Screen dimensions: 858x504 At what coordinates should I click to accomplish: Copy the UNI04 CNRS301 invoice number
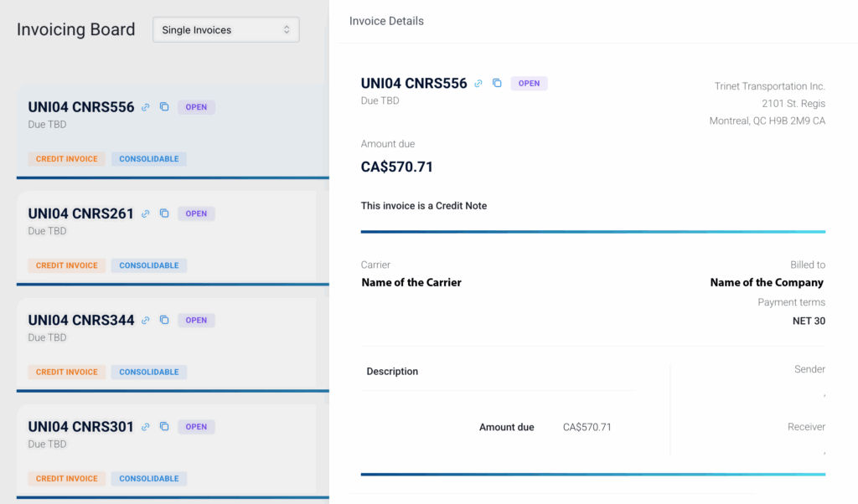pos(164,427)
